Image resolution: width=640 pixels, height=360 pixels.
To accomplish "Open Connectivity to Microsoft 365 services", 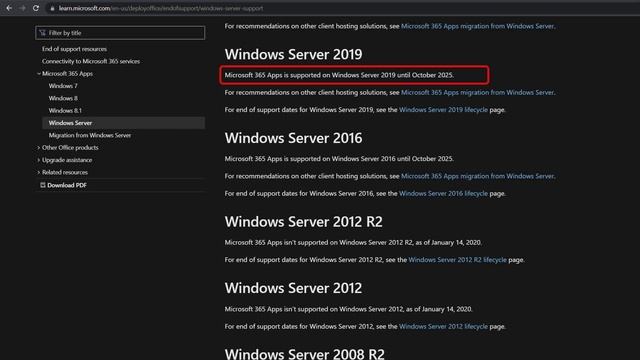I will pyautogui.click(x=91, y=61).
